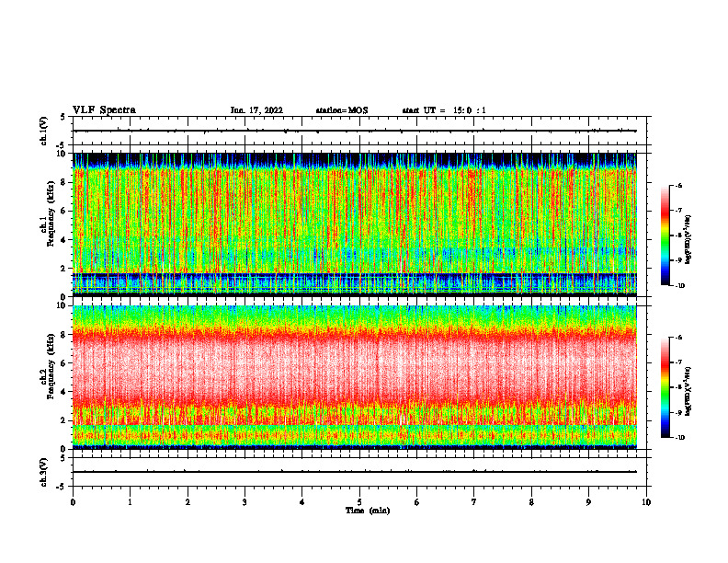Click the "5" minute tick on time axis
The width and height of the screenshot is (728, 563).
(x=359, y=502)
